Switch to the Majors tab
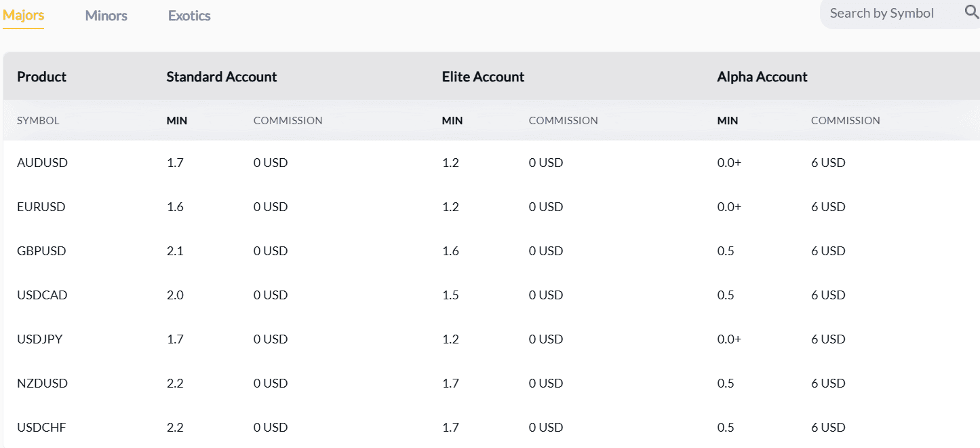The width and height of the screenshot is (980, 448). pos(24,15)
